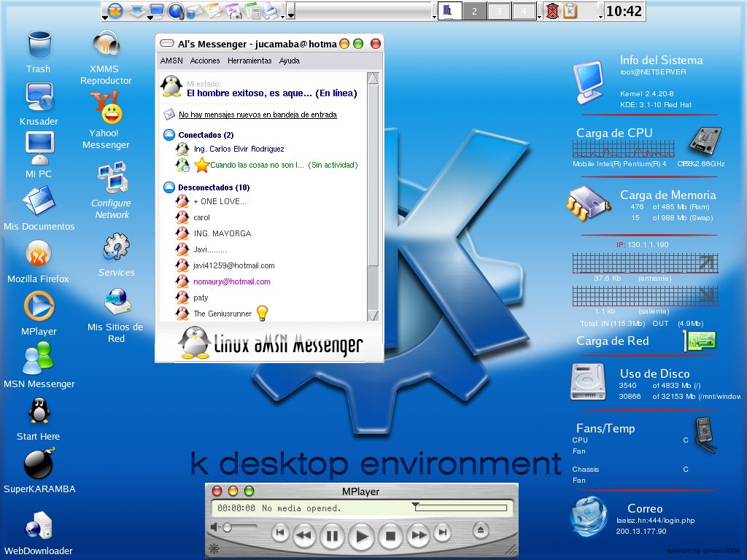747x560 pixels.
Task: Open the Start Here penguin icon
Action: (39, 411)
